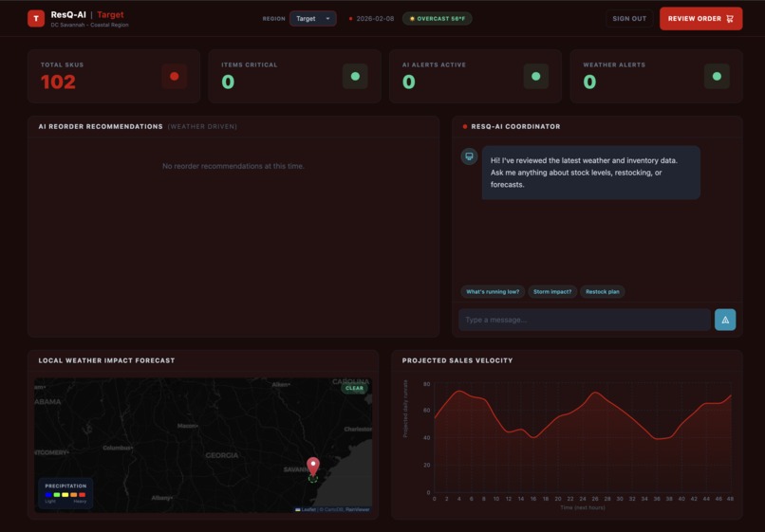
Task: Click the Charleston label on the map
Action: click(x=358, y=430)
